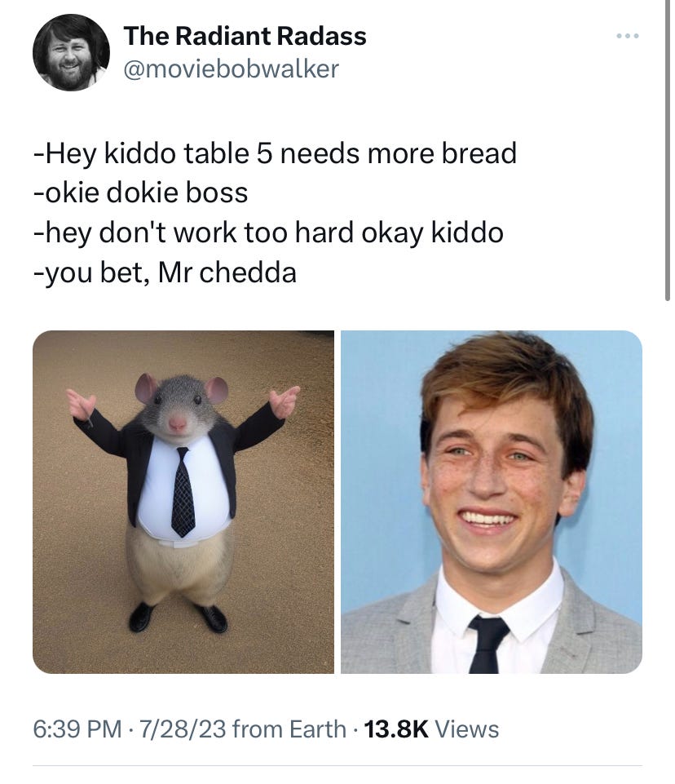Screen dimensions: 675x784
Task: View the 13.8K view count
Action: pos(396,729)
